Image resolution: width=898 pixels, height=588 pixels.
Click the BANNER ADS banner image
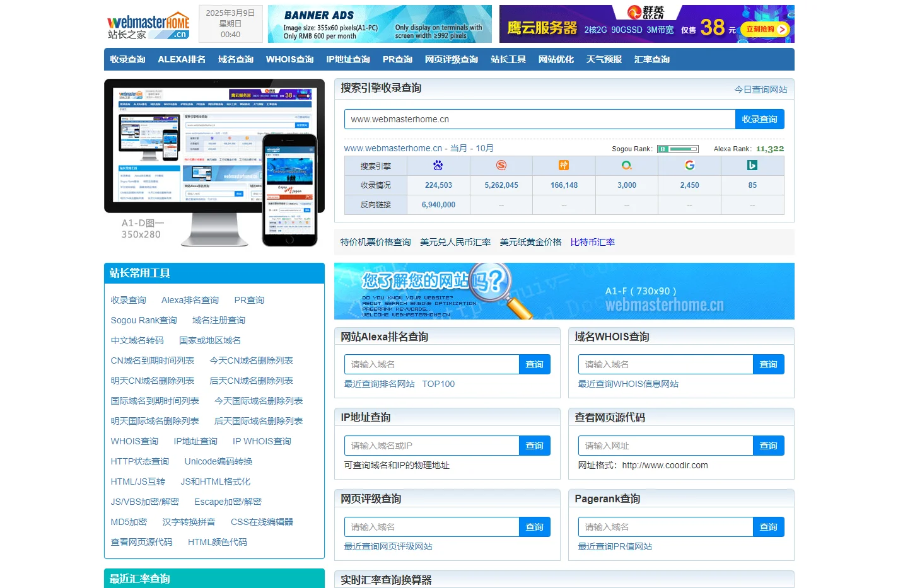[x=380, y=24]
